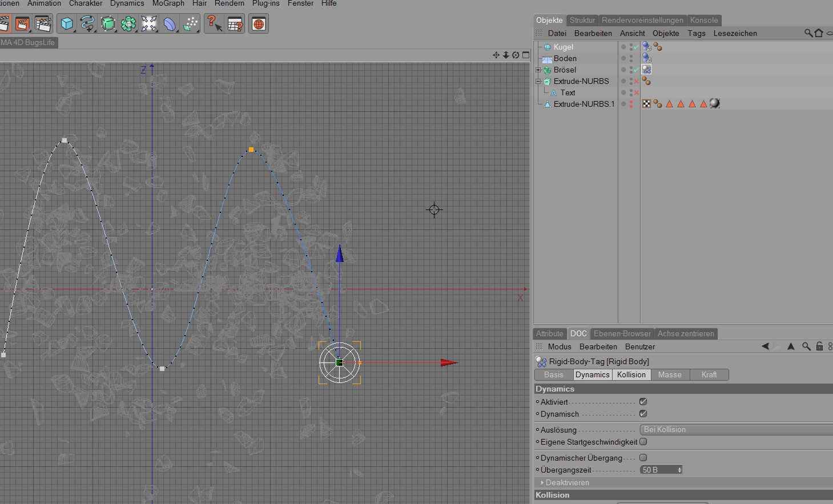This screenshot has height=504, width=833.
Task: Select the Kugel object in list
Action: (564, 47)
